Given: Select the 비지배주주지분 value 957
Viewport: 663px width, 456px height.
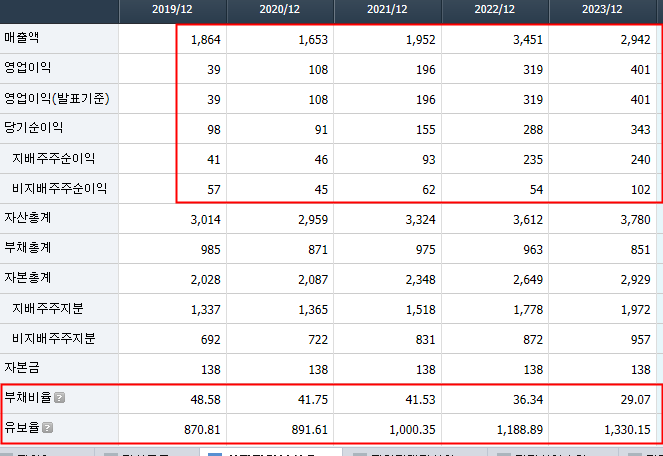Looking at the screenshot, I should pos(640,340).
